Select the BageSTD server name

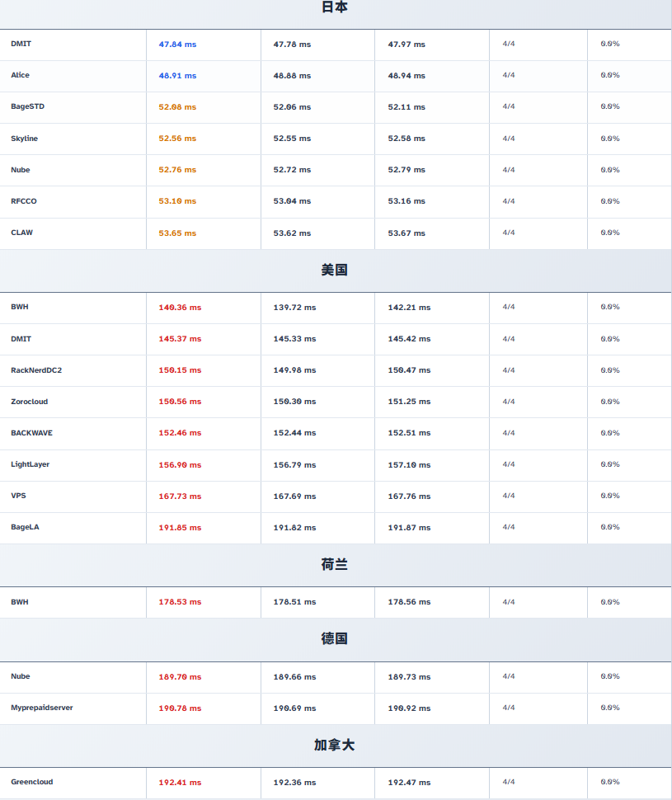coord(28,106)
